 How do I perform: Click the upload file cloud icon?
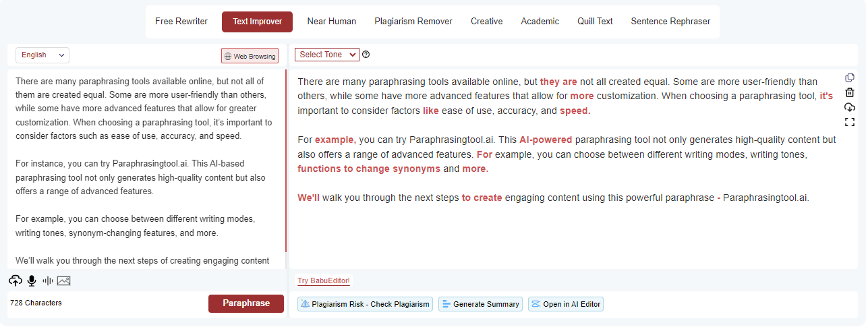tap(16, 280)
